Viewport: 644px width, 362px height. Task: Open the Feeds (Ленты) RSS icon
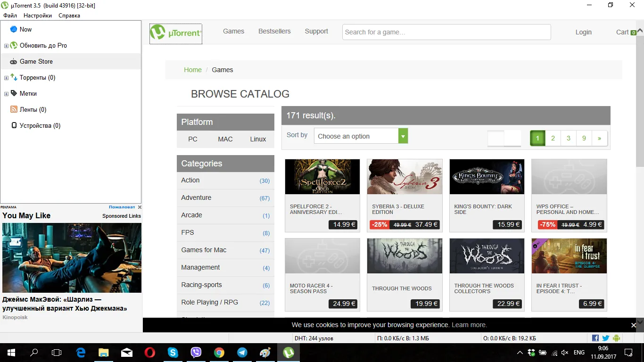tap(14, 109)
